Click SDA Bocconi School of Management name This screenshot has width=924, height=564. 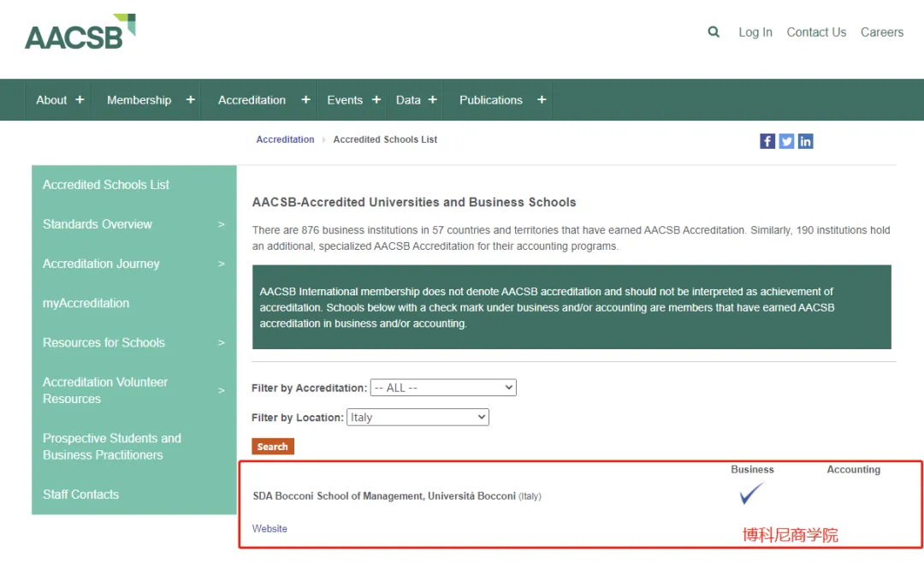pos(384,496)
